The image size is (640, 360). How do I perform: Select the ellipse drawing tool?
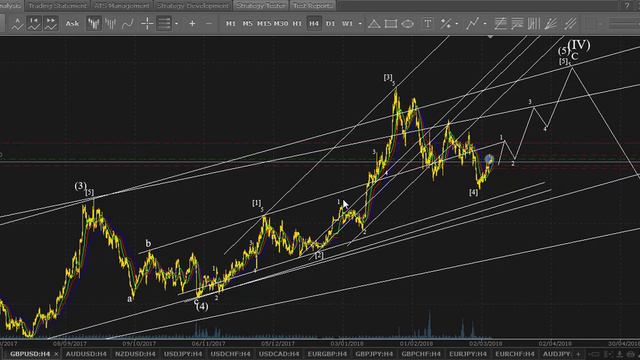point(407,24)
